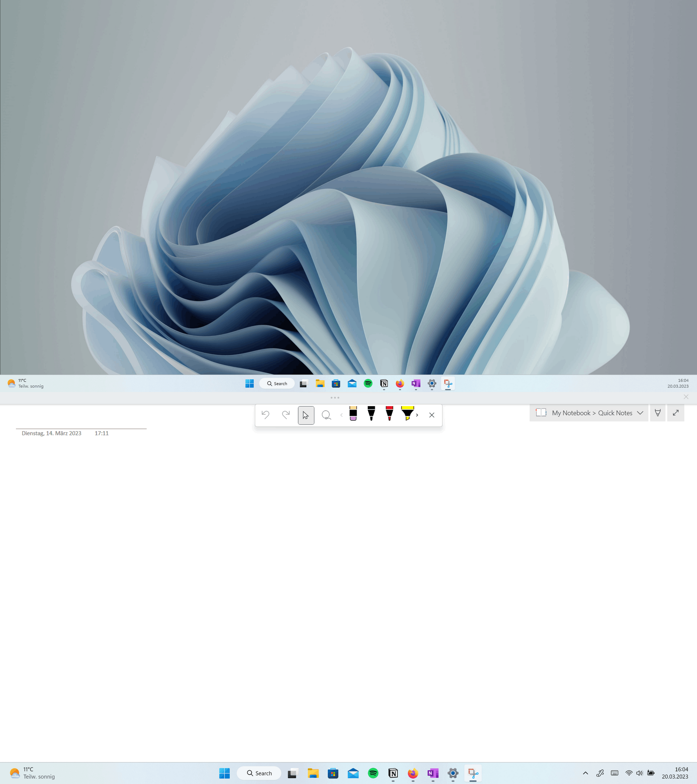Viewport: 697px width, 784px height.
Task: Show more pens with the right chevron
Action: [x=417, y=415]
